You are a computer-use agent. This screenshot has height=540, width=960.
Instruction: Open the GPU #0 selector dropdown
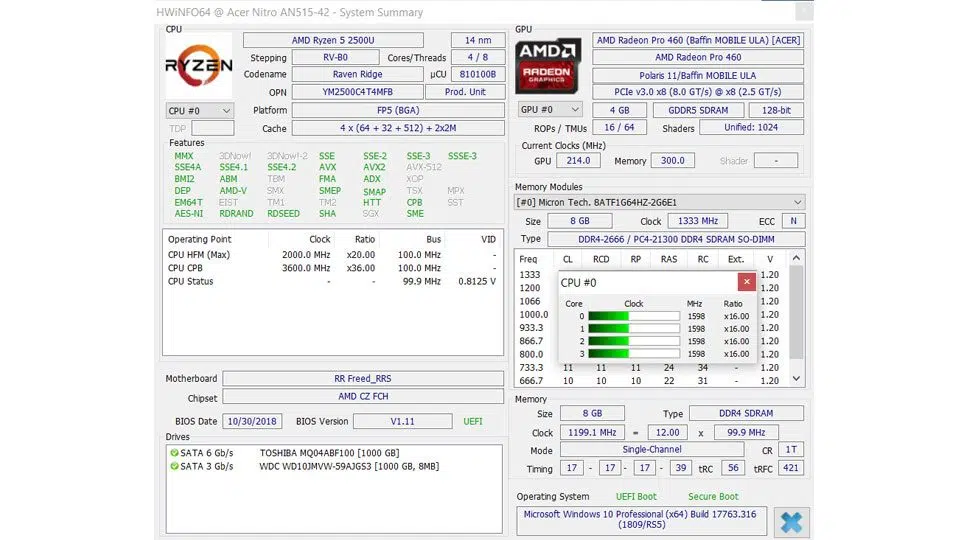549,110
